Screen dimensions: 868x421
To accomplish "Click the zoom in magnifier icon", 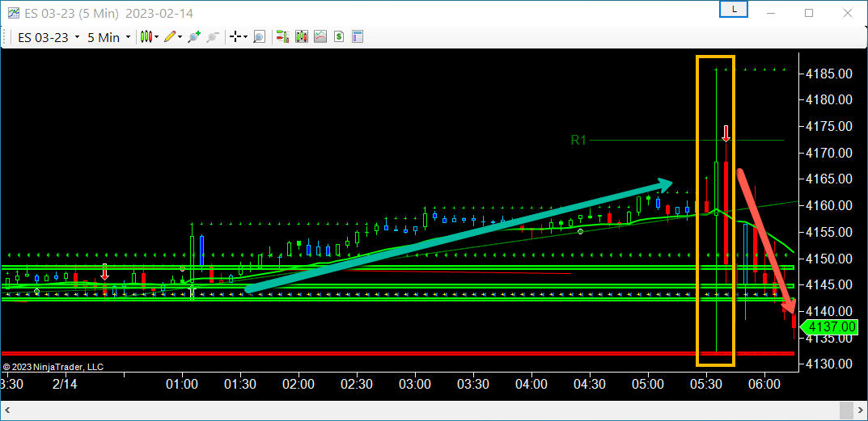I will point(194,37).
